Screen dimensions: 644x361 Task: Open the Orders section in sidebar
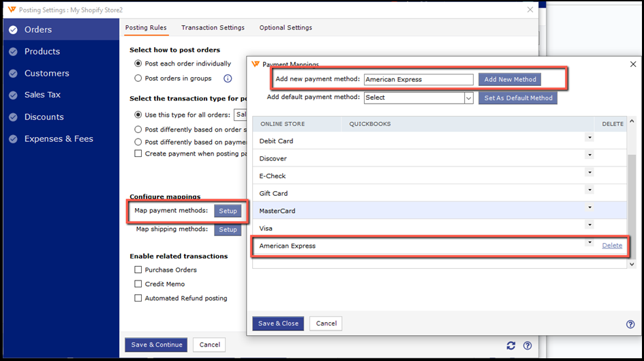tap(38, 29)
